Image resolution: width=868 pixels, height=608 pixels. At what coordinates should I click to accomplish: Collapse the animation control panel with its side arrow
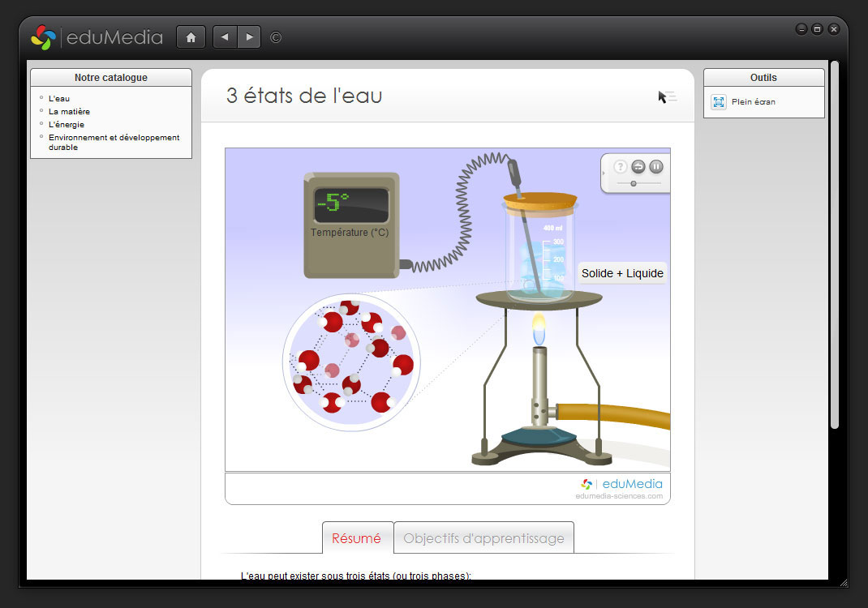(604, 173)
